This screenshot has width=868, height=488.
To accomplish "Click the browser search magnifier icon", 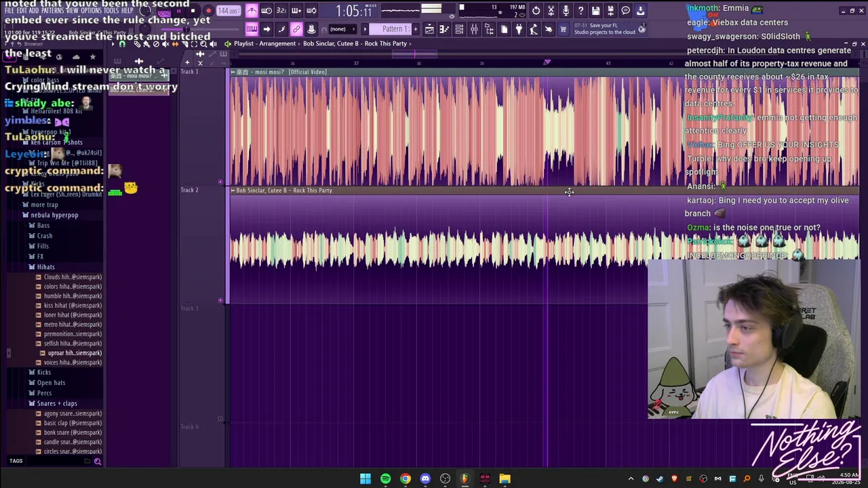I will coord(98,462).
